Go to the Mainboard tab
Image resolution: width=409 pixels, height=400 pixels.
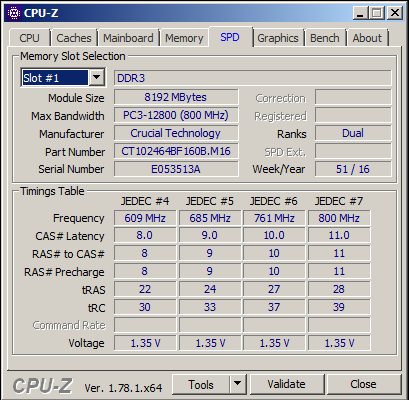coord(128,38)
